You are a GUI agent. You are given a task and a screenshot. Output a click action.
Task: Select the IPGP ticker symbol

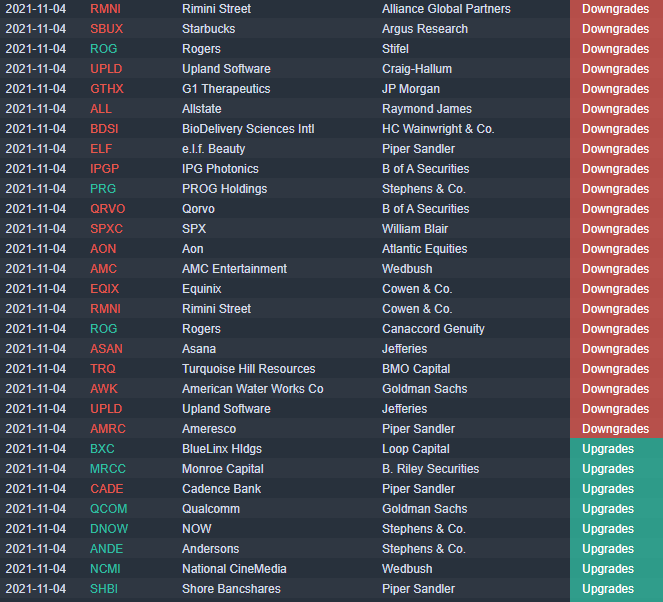[x=104, y=169]
